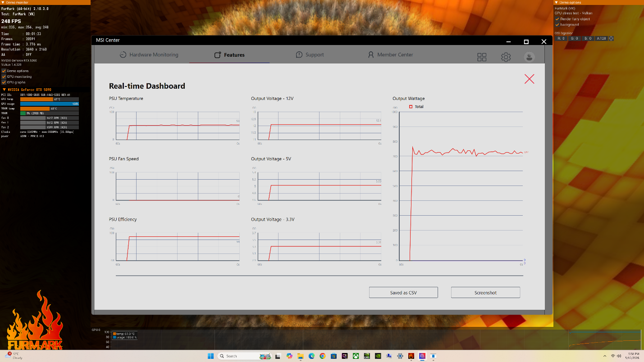Click the PSU Fan Speed label
Image resolution: width=644 pixels, height=362 pixels.
click(124, 159)
